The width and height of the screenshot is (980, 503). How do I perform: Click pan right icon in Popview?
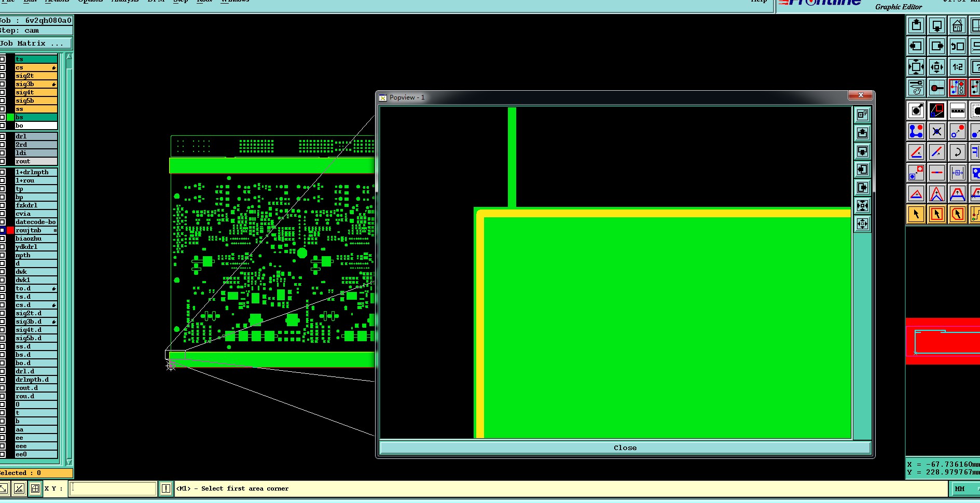(862, 188)
